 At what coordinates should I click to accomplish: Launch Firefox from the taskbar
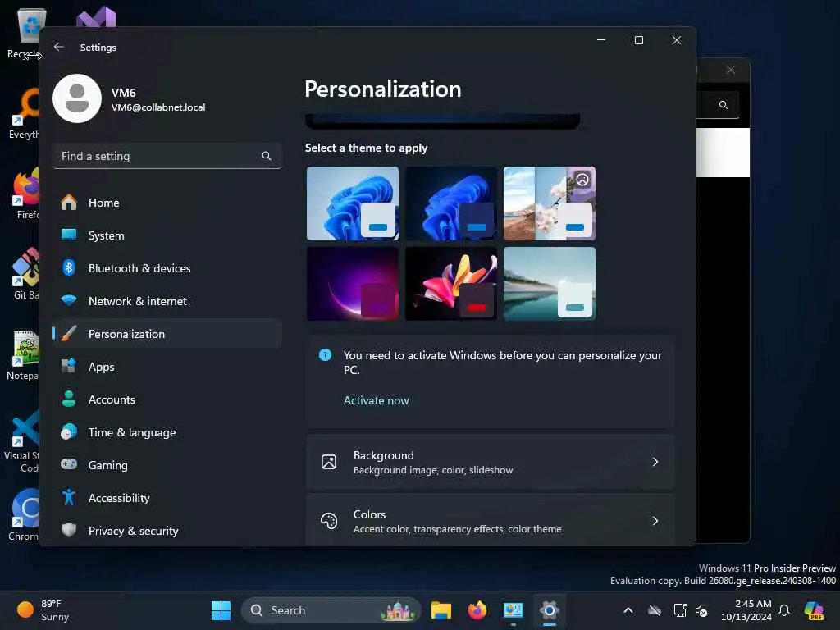pos(477,610)
